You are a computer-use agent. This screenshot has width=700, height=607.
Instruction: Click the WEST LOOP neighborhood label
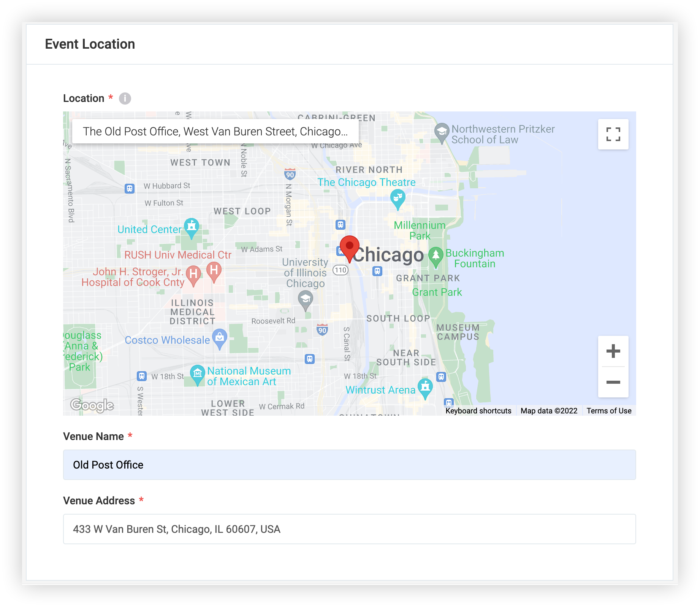coord(242,211)
